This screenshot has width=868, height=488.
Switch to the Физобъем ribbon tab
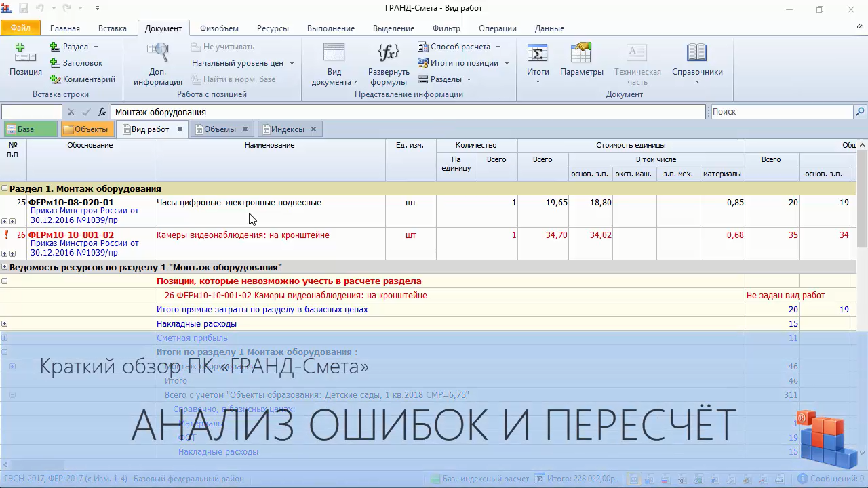219,28
